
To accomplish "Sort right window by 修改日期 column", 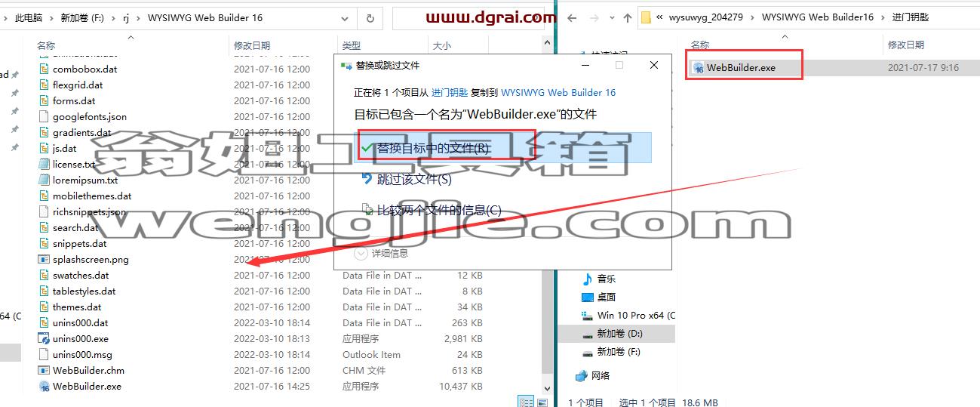I will coord(906,45).
